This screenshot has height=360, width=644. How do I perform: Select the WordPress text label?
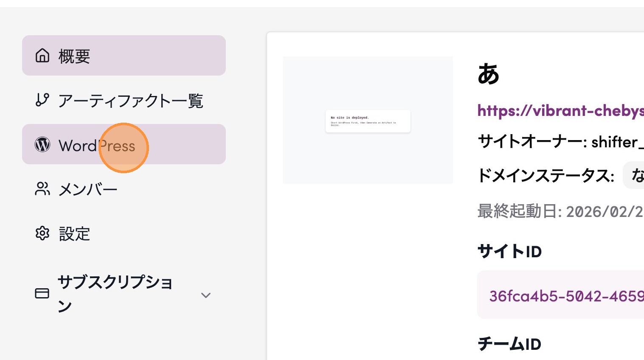coord(97,146)
